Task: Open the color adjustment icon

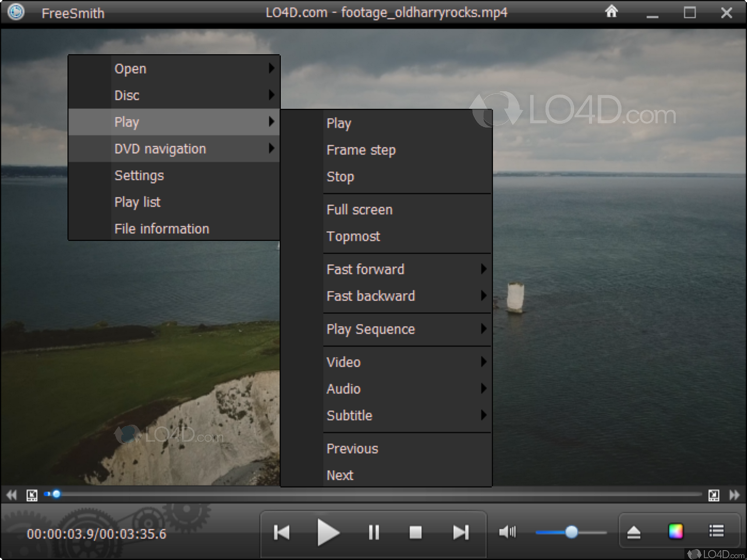Action: 676,531
